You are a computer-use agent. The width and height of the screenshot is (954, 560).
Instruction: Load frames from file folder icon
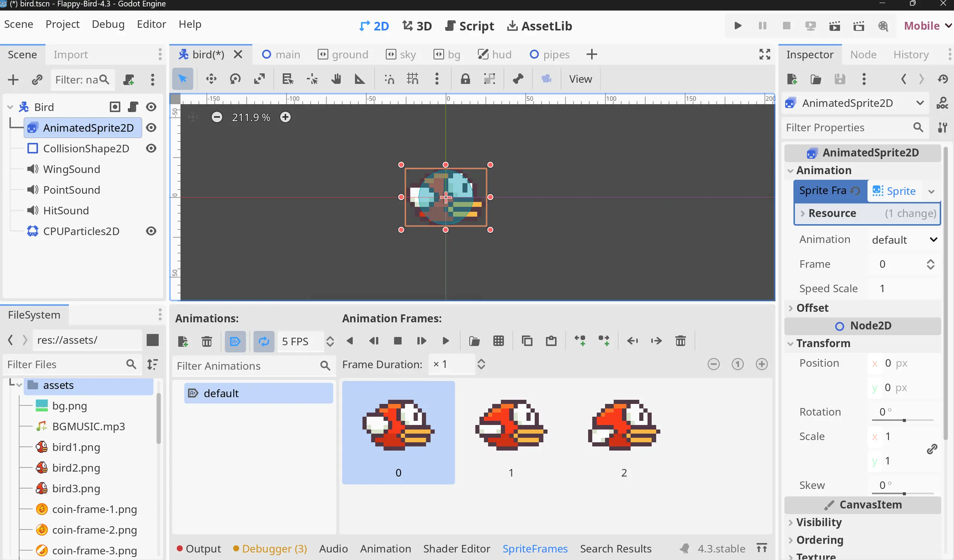click(474, 341)
